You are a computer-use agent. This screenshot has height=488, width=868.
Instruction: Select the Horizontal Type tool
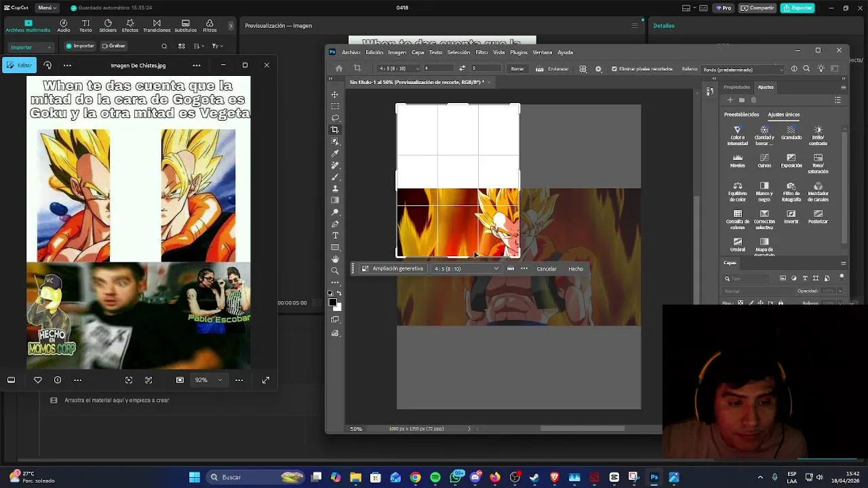pos(335,235)
